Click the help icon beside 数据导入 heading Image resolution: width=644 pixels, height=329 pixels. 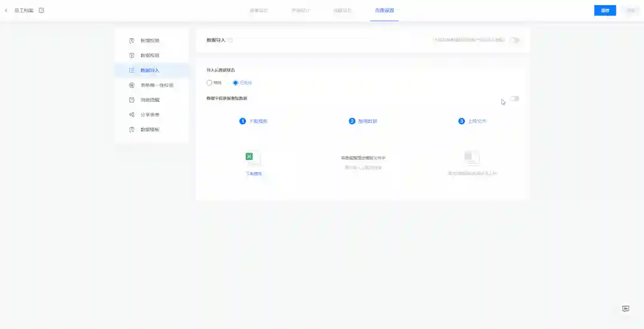click(x=230, y=40)
